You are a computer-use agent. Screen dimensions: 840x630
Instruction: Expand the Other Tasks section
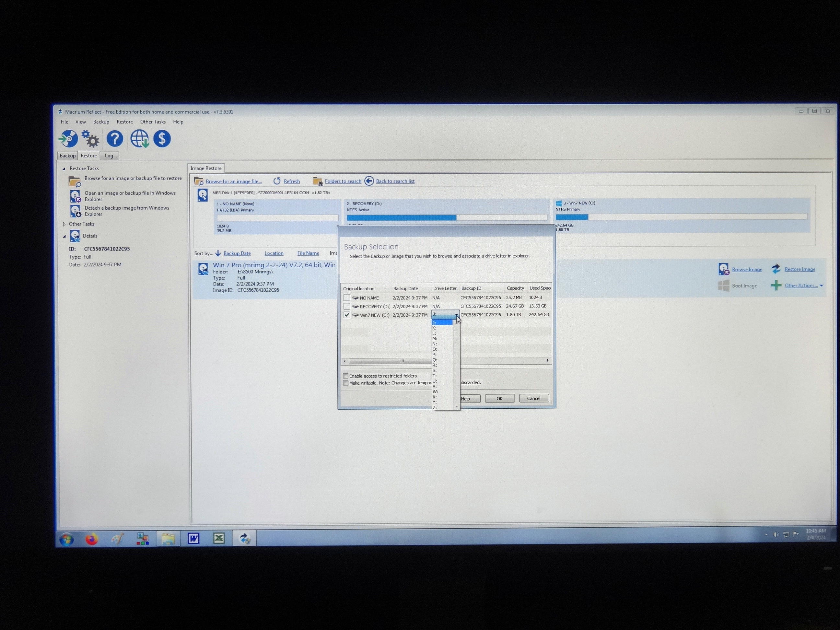coord(64,224)
